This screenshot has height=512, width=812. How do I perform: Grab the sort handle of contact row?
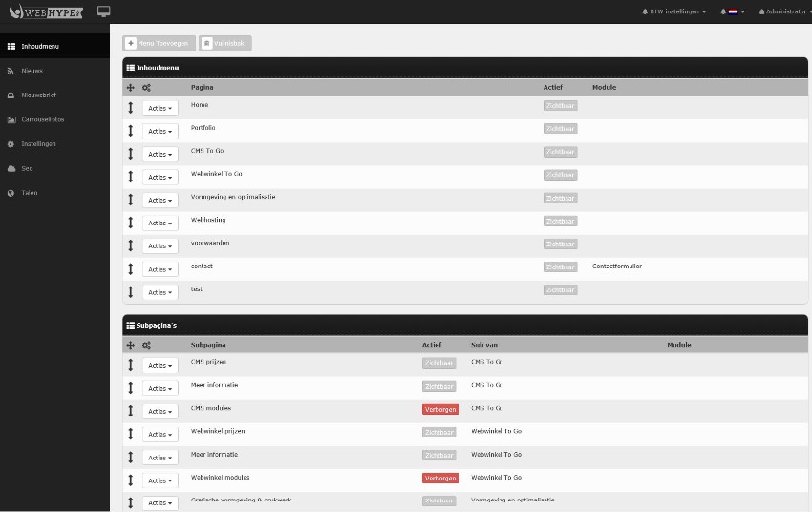click(x=131, y=268)
